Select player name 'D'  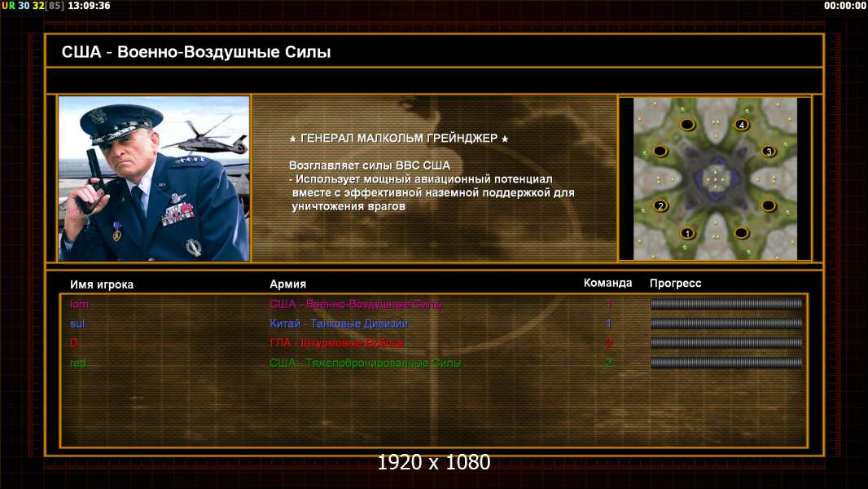(x=74, y=343)
